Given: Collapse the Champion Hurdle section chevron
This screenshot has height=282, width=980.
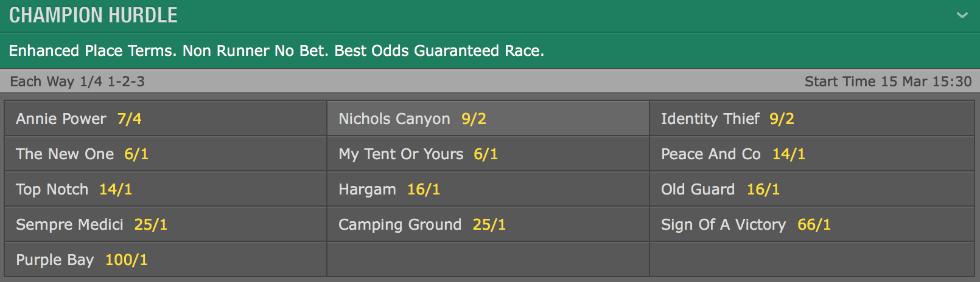Looking at the screenshot, I should coord(962,15).
